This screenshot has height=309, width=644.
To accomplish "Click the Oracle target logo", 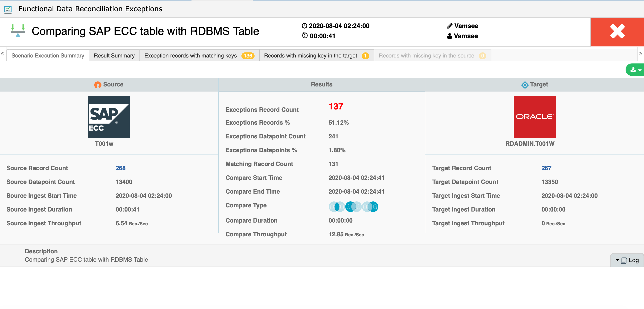I will click(x=534, y=117).
